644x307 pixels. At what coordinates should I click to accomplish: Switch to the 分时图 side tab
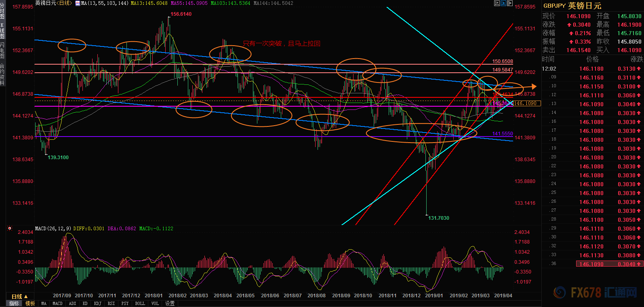tap(2, 11)
